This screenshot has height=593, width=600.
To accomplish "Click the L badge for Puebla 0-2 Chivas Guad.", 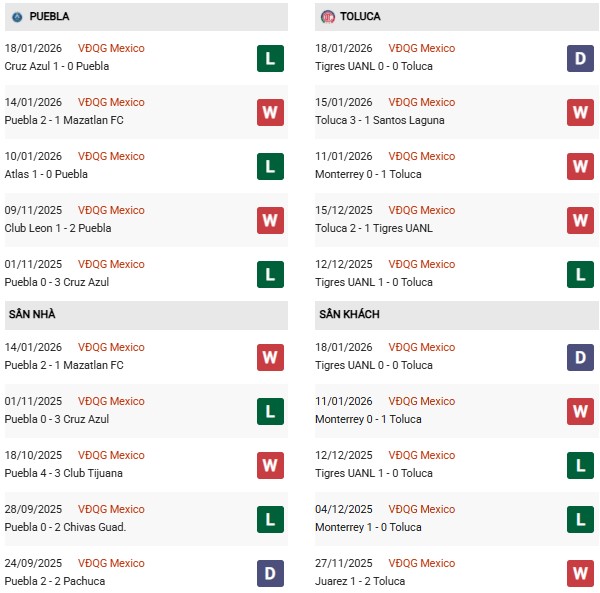I will 270,518.
